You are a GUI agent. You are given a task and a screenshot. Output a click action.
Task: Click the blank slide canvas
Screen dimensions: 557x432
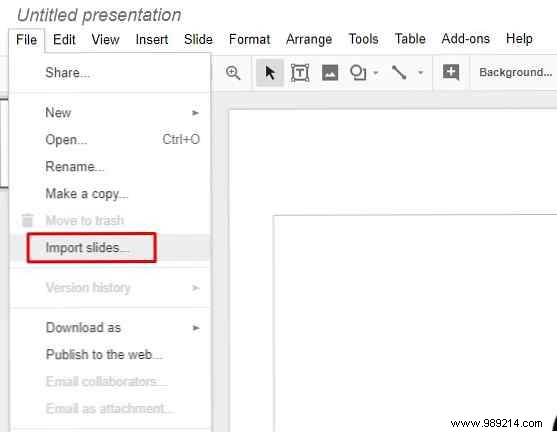click(415, 323)
